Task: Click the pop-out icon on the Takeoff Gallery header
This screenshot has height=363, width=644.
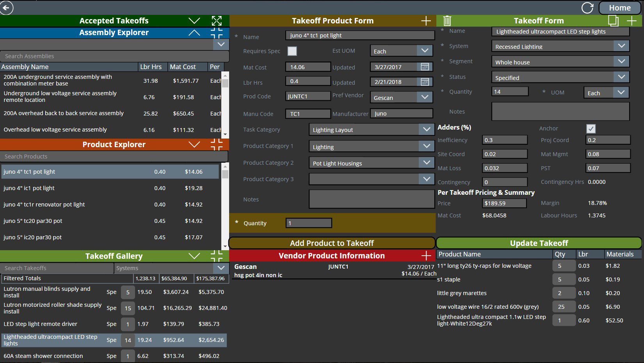Action: click(x=217, y=256)
